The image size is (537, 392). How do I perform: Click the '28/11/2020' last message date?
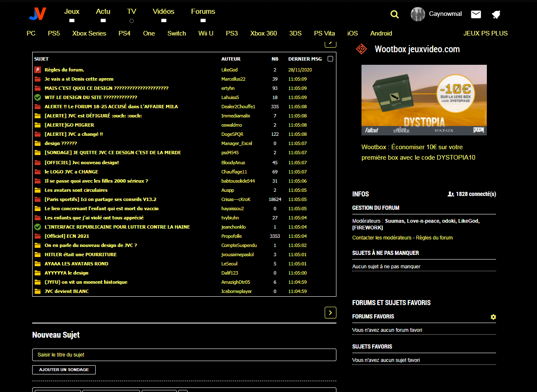coord(300,70)
